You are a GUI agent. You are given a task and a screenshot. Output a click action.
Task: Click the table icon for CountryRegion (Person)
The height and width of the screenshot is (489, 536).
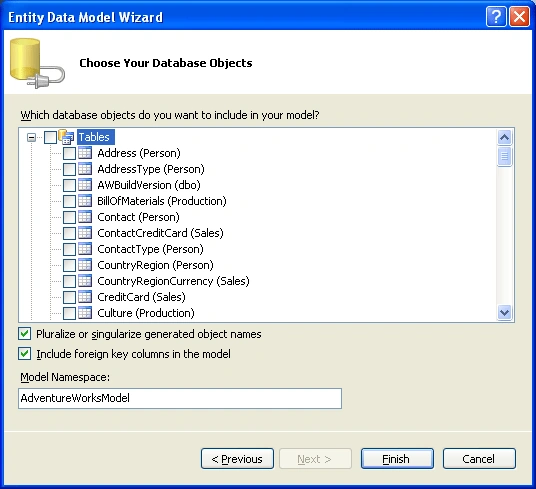click(85, 265)
